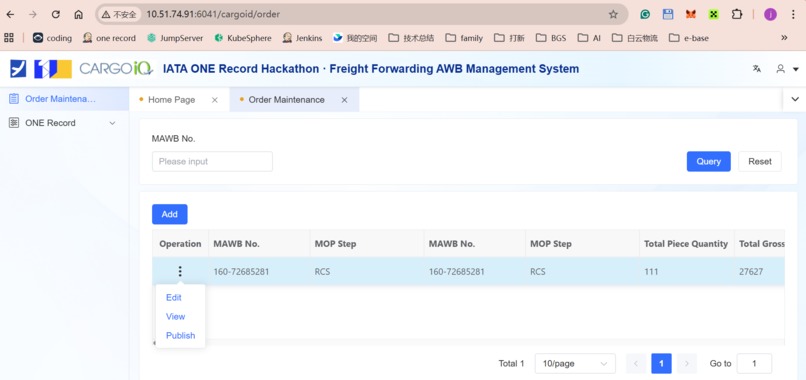Open the 10/page size dropdown
The width and height of the screenshot is (806, 380).
(575, 364)
